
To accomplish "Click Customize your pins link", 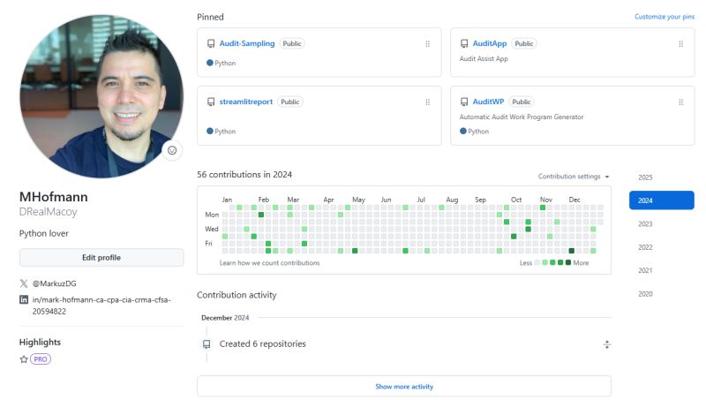I will point(664,17).
